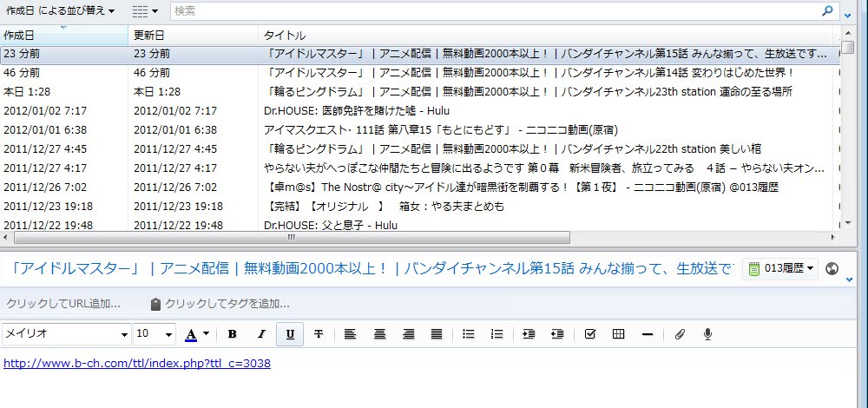Open the メイリオ font family dropdown
Screen dimensions: 868x408
[x=67, y=334]
